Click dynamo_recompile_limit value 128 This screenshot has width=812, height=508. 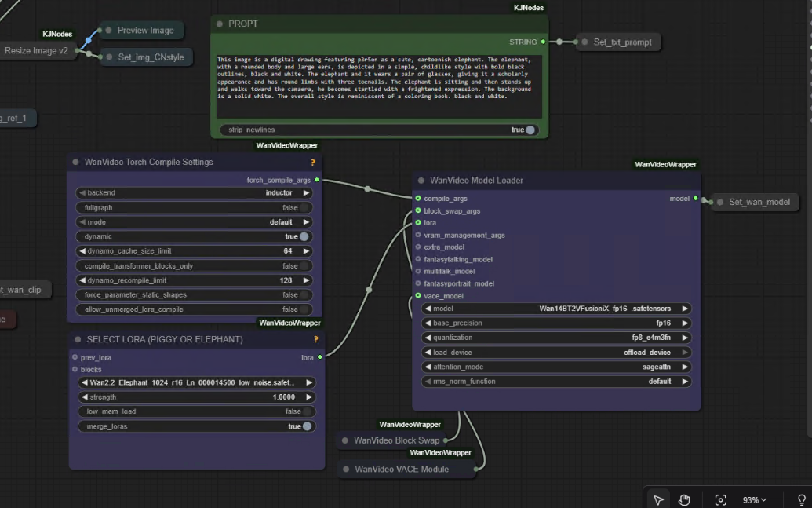[286, 280]
